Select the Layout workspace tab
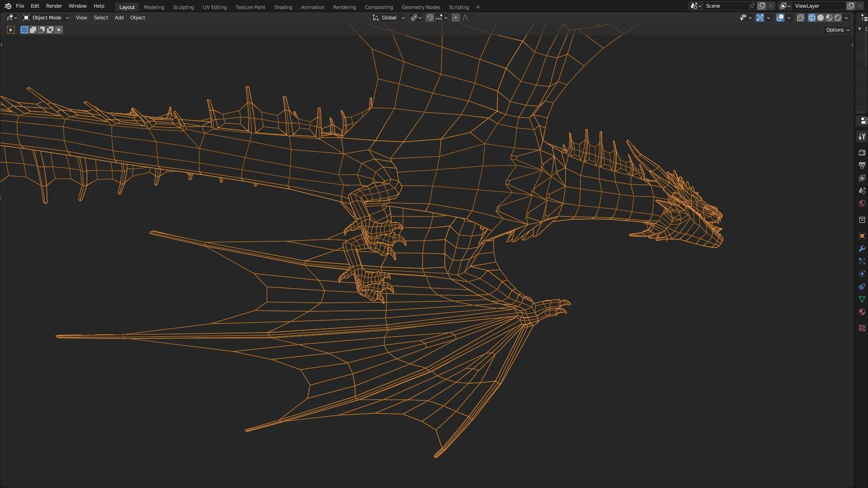 click(127, 7)
